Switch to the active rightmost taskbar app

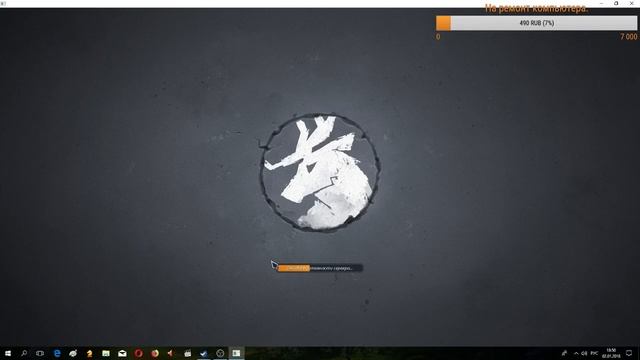[x=236, y=353]
